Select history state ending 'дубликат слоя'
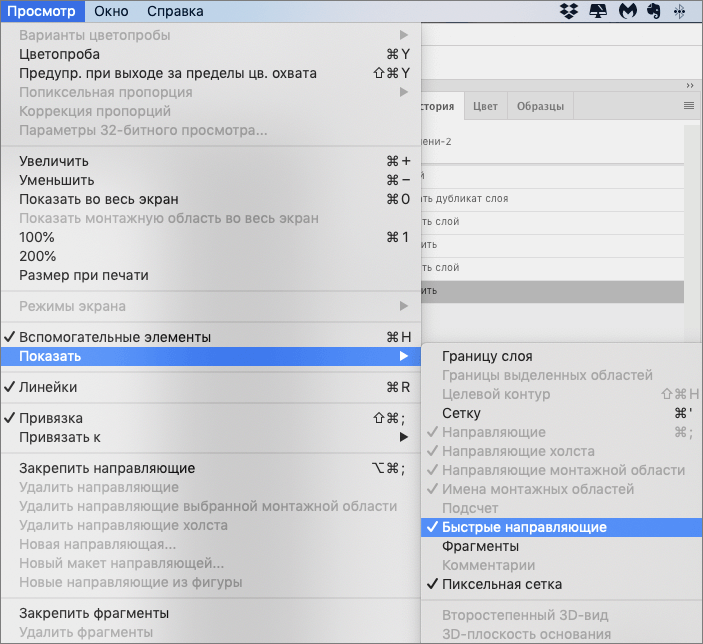This screenshot has height=644, width=703. 552,199
